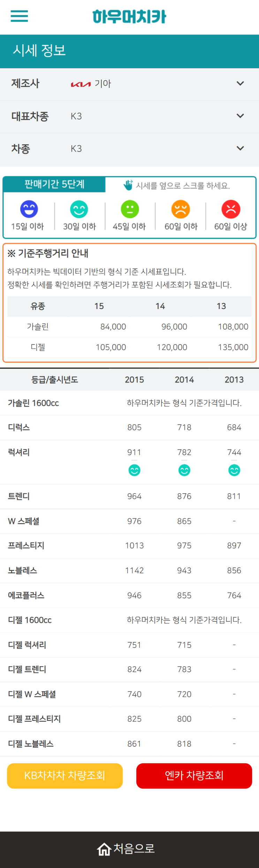Click the 2015 year column header
This screenshot has height=868, width=259.
coord(135,379)
